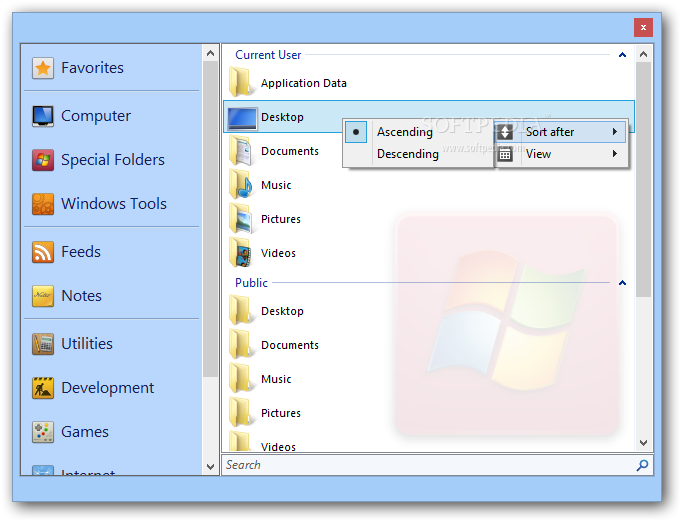Open the Feeds RSS icon
This screenshot has width=682, height=522.
[x=43, y=252]
